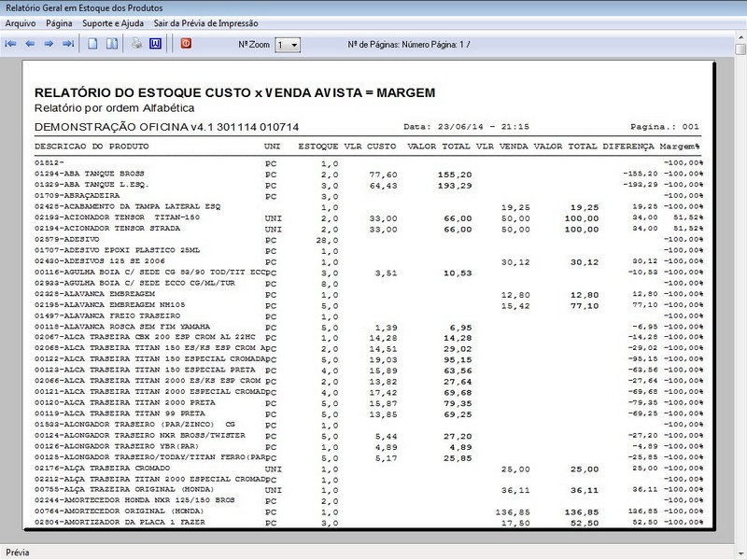Click the Prévia status bar label
747x560 pixels.
(19, 550)
